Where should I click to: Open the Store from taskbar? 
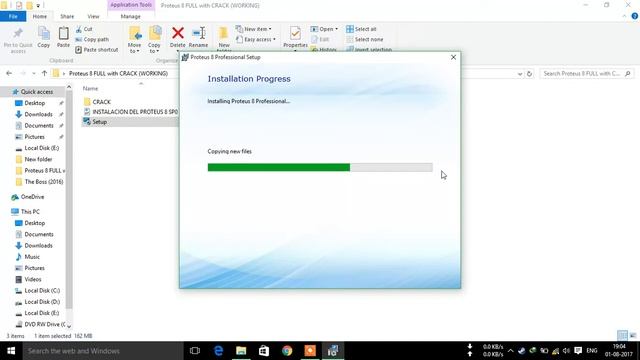(264, 351)
